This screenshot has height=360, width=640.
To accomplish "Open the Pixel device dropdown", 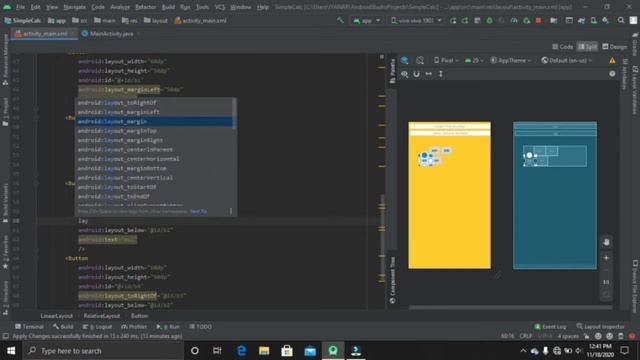I will 446,60.
